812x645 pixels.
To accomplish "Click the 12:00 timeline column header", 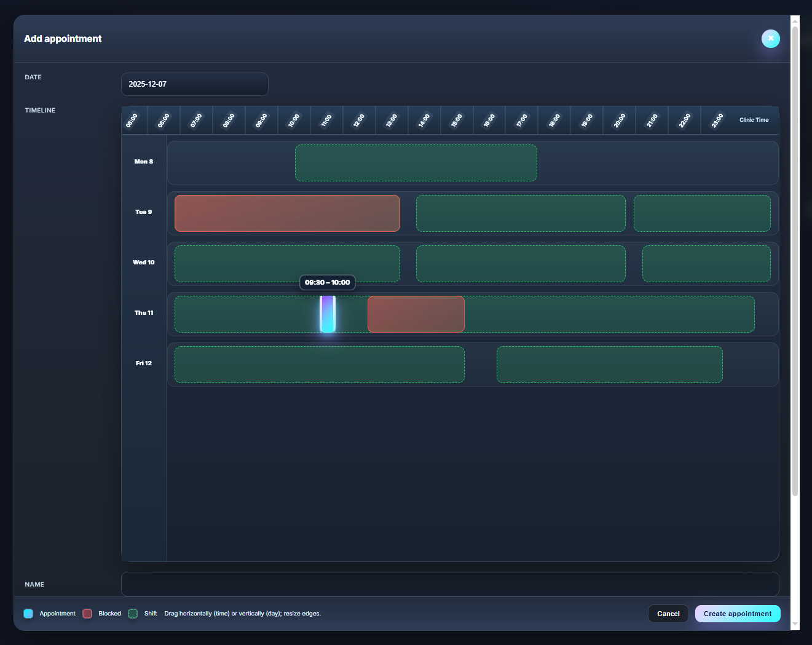I will (359, 120).
